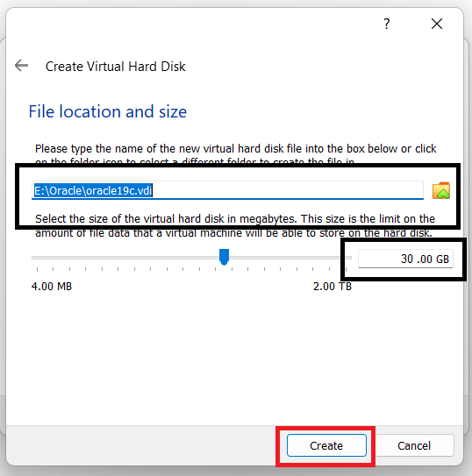
Task: Click the Create Virtual Hard Disk title text
Action: 116,67
